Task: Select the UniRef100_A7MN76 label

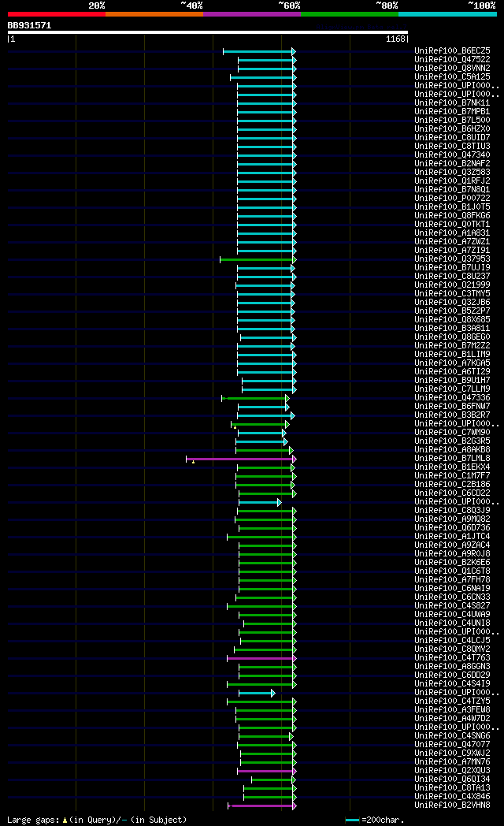Action: pyautogui.click(x=452, y=761)
